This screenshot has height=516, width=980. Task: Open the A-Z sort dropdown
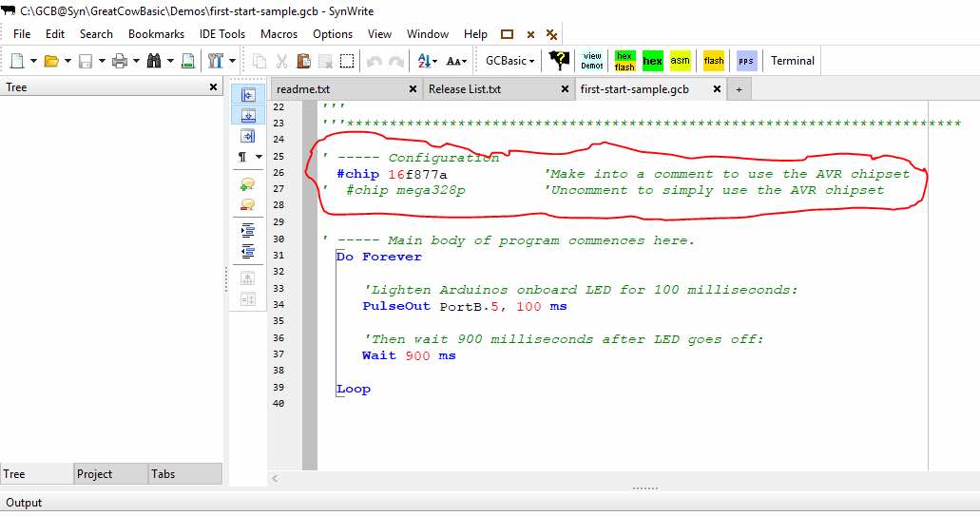[x=428, y=61]
